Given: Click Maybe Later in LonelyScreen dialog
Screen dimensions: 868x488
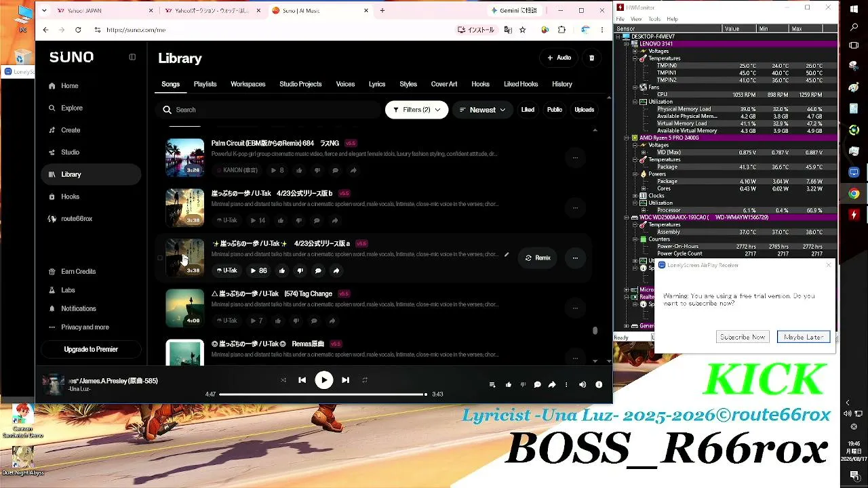Looking at the screenshot, I should point(804,337).
